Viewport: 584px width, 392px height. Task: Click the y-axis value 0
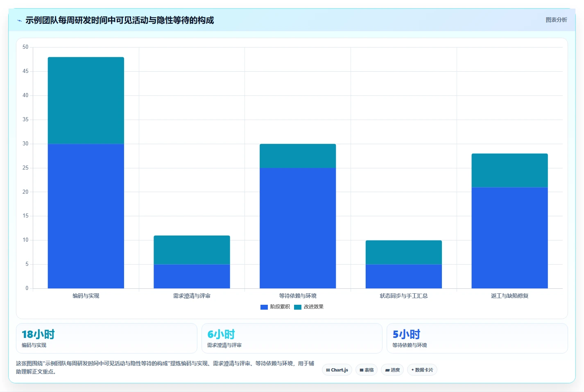click(27, 288)
